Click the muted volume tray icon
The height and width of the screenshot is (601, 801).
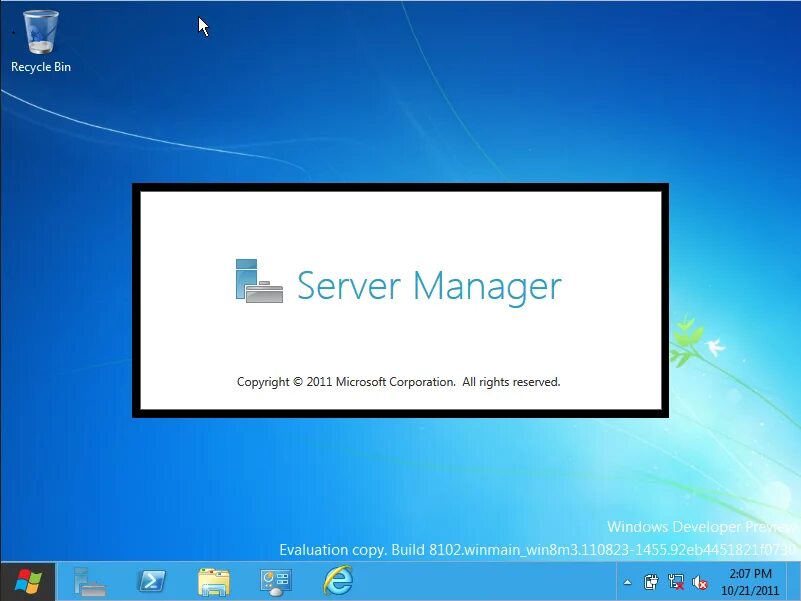(700, 583)
